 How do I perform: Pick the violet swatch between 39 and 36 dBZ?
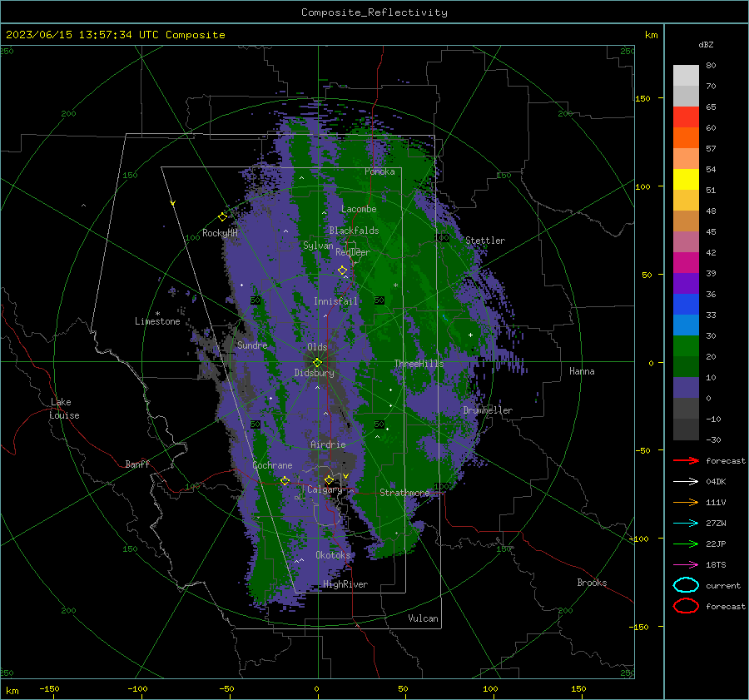click(686, 283)
